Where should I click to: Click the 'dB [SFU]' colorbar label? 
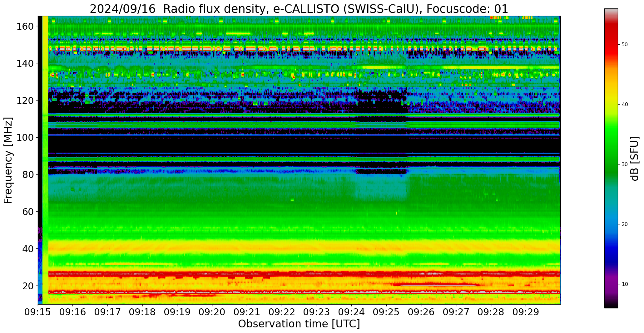[x=634, y=159]
